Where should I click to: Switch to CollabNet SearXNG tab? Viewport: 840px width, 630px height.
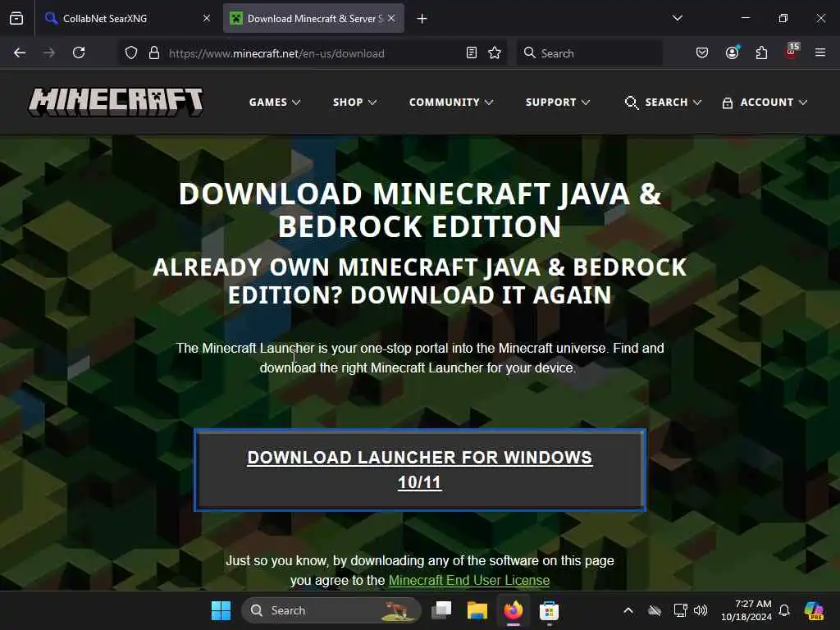point(127,19)
